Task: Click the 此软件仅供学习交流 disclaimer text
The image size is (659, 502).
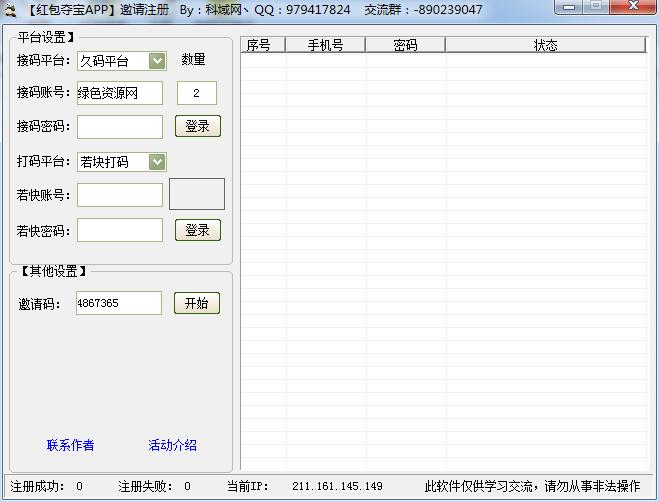Action: click(x=532, y=486)
